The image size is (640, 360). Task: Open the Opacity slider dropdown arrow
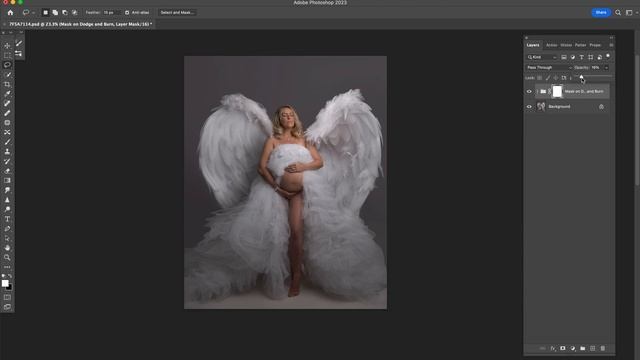607,67
